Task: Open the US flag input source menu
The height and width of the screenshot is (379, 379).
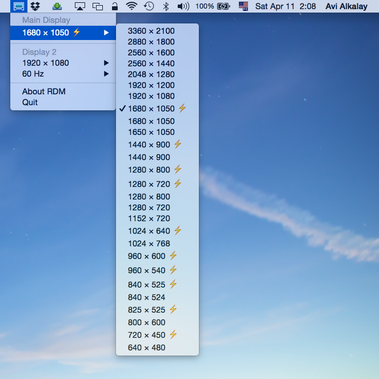Action: coord(243,6)
